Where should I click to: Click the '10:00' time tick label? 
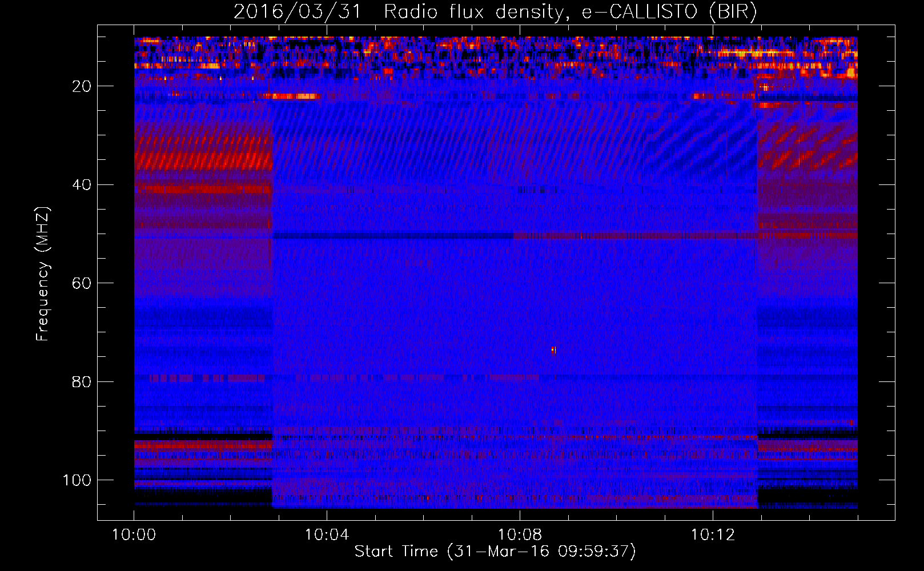[x=134, y=535]
